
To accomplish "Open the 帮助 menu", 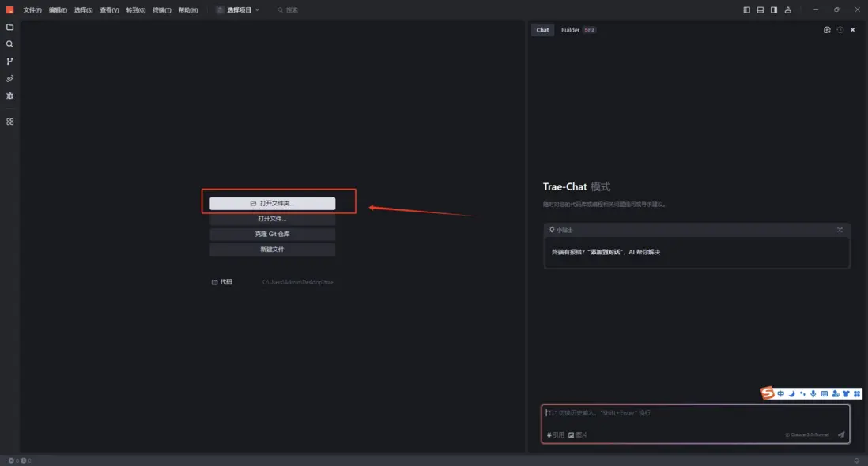I will (188, 10).
